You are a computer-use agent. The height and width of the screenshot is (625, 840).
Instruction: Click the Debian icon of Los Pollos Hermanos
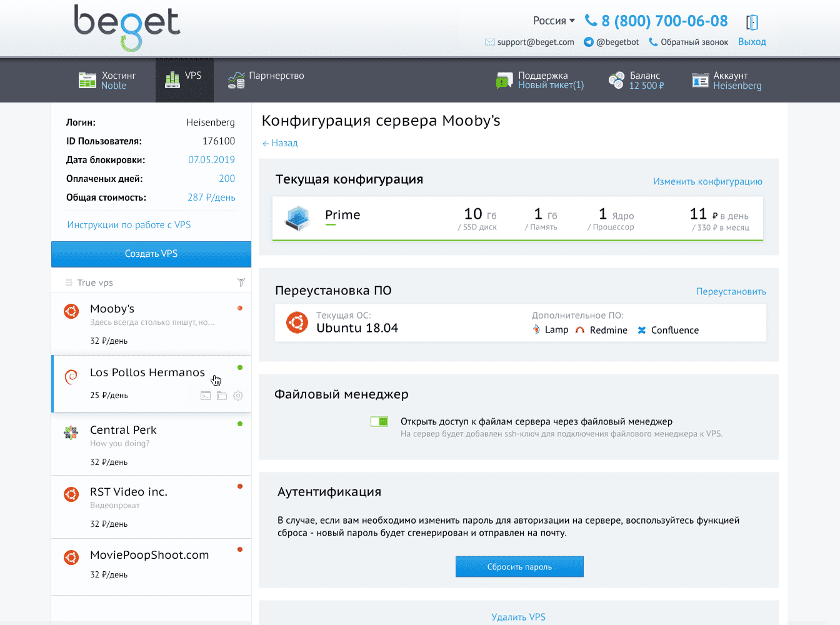(x=71, y=376)
